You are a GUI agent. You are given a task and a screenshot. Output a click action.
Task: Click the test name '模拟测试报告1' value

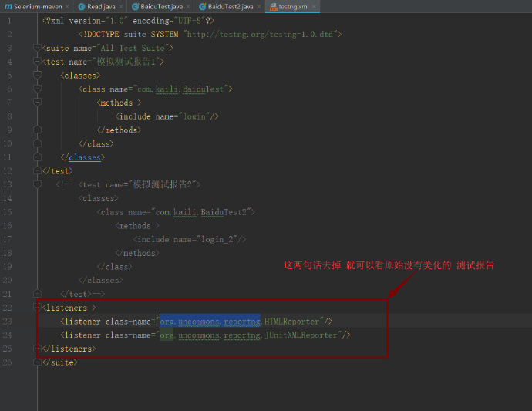click(x=126, y=62)
